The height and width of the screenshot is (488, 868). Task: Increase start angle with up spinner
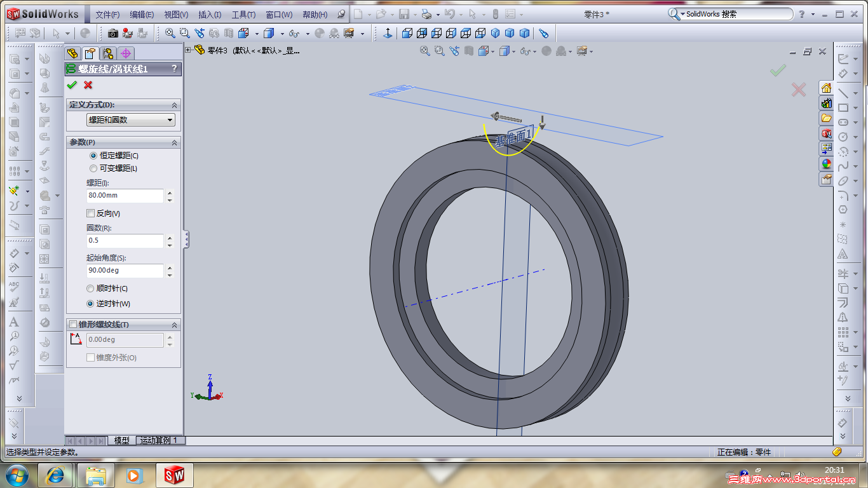170,267
